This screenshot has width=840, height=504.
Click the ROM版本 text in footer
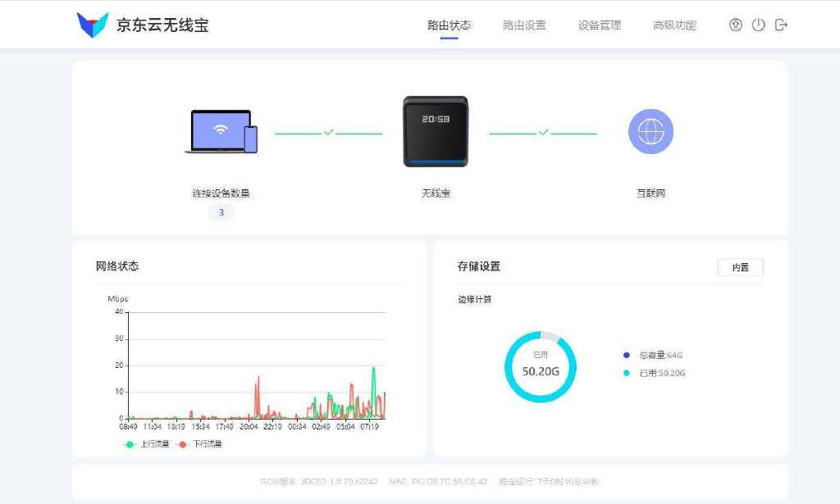point(319,482)
